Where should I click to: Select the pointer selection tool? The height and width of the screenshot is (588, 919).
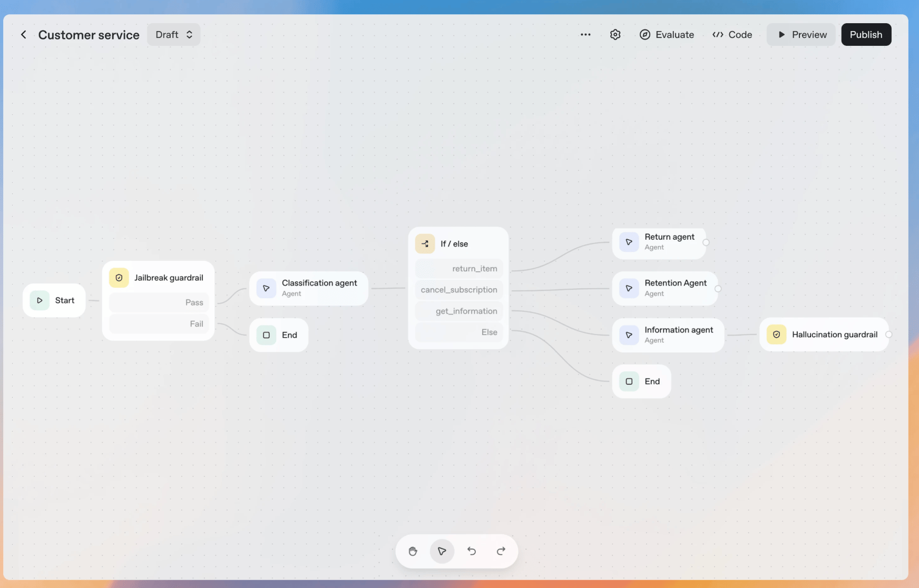coord(442,551)
